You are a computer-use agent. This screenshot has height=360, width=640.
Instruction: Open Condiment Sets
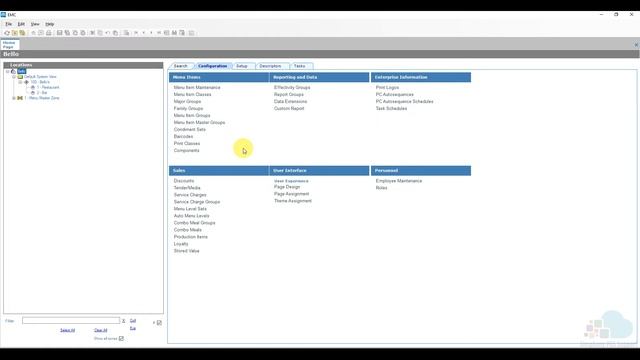coord(190,129)
